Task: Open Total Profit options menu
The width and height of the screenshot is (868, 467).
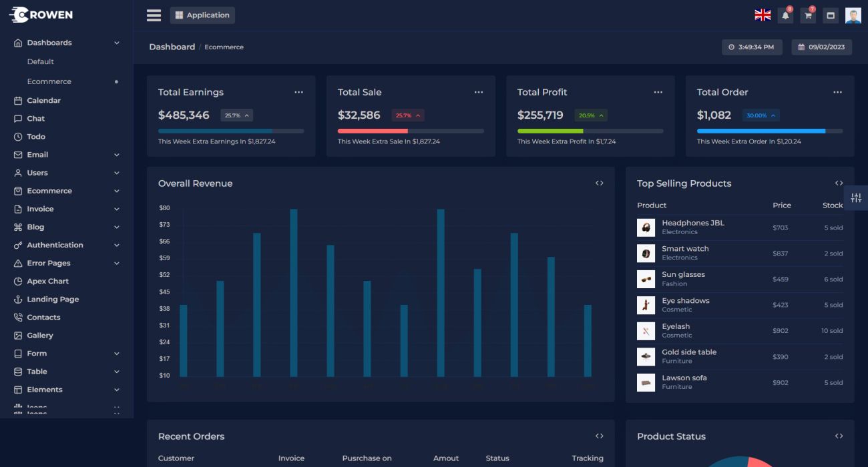Action: pos(658,92)
